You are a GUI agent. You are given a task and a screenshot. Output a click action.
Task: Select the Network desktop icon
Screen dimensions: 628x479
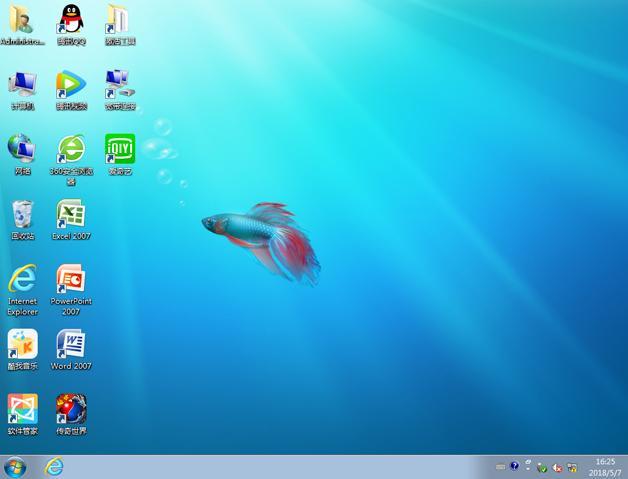pyautogui.click(x=22, y=150)
